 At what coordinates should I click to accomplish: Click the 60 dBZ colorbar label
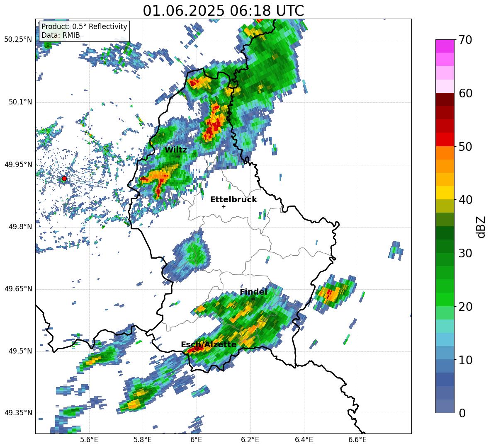(465, 93)
